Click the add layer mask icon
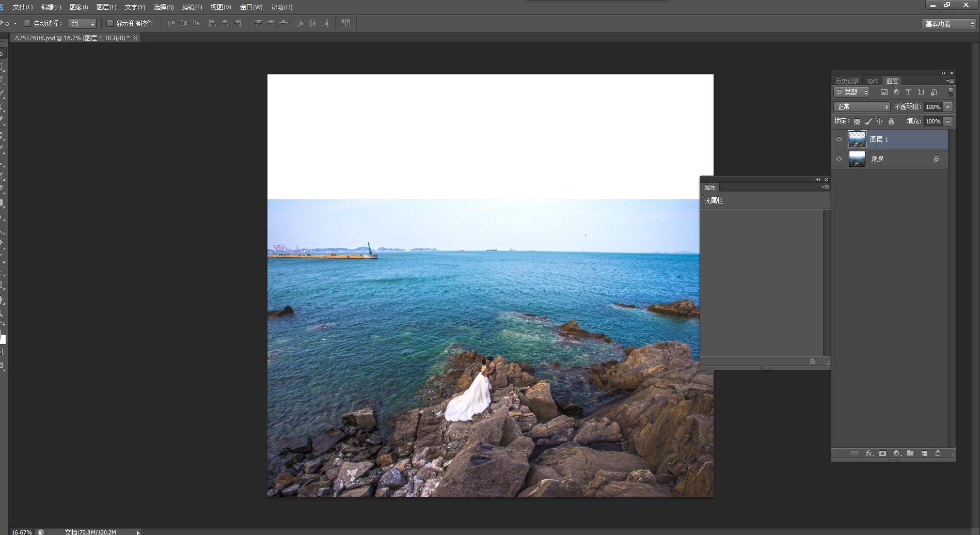980x535 pixels. [882, 453]
